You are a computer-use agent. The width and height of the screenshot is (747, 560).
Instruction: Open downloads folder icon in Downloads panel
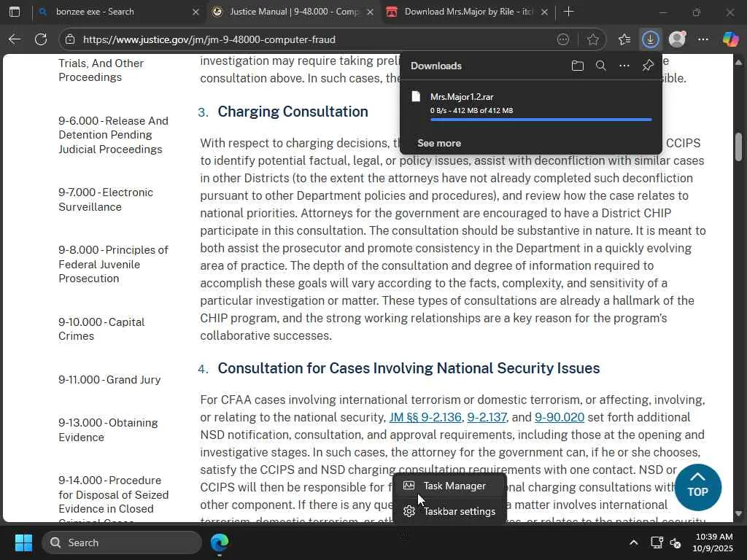click(578, 66)
